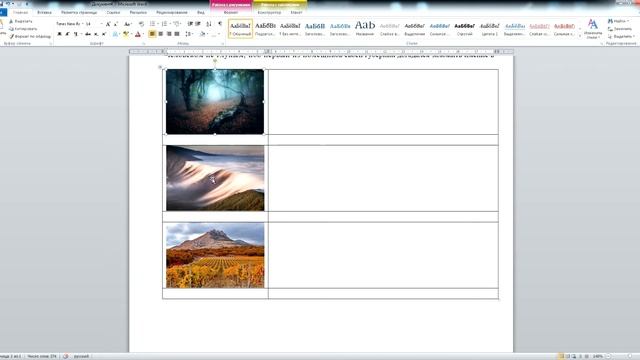Open Change Styles (Изменить стили) menu
Screen dimensions: 640x360
pos(593,29)
